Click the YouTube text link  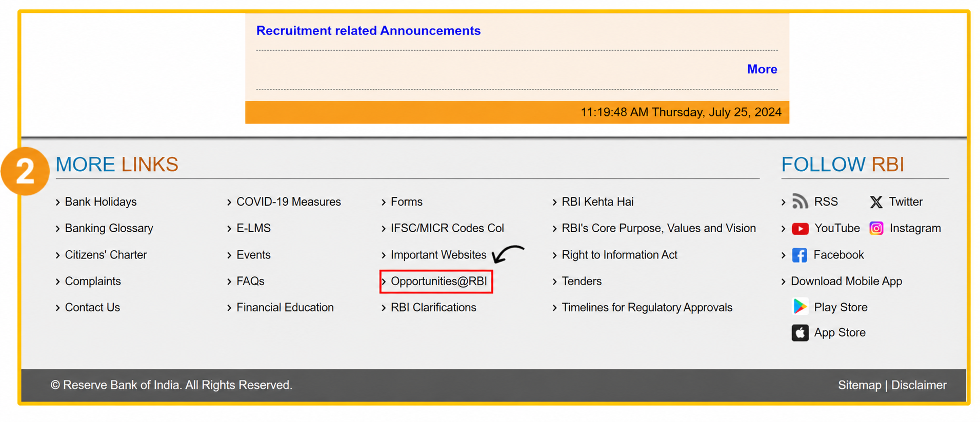pyautogui.click(x=837, y=228)
